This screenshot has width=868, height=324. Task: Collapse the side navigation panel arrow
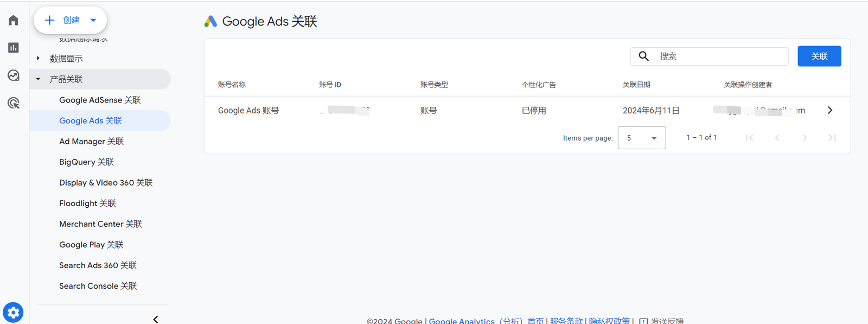(x=156, y=319)
